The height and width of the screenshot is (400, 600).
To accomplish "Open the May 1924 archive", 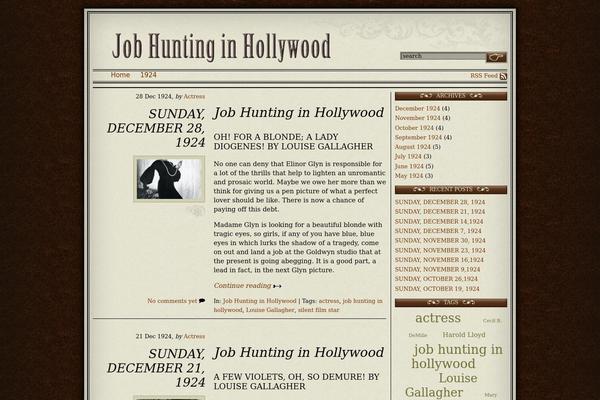I will click(x=409, y=176).
